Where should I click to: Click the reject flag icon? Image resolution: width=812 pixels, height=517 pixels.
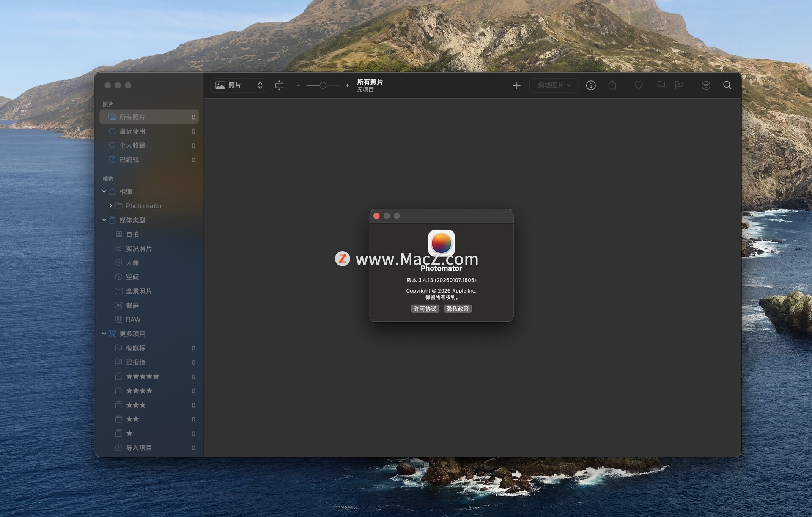(x=679, y=85)
